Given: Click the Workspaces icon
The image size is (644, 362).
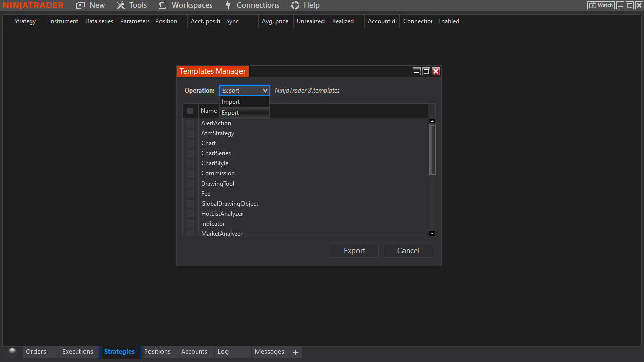Looking at the screenshot, I should tap(163, 5).
